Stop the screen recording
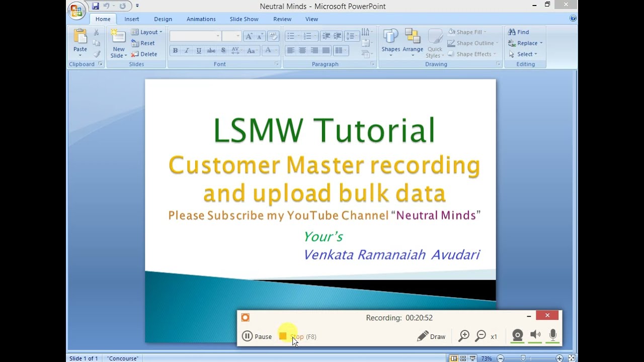 pos(297,336)
